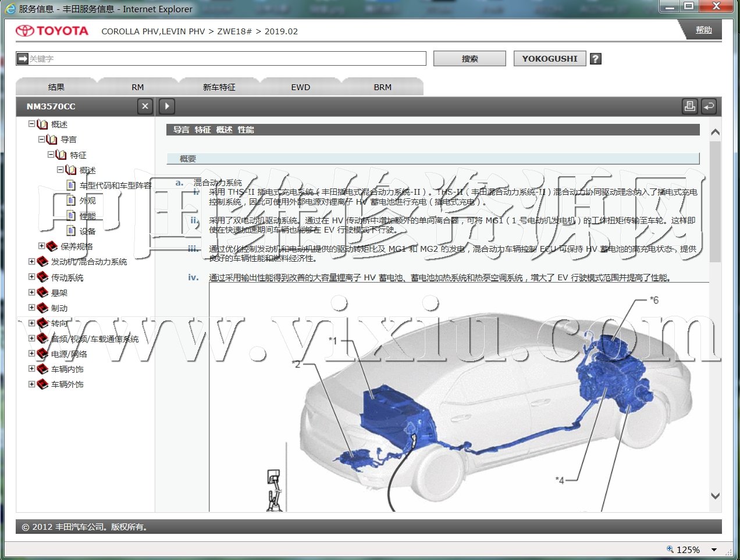This screenshot has height=560, width=740.
Task: Click the print icon in the panel header
Action: [x=689, y=106]
